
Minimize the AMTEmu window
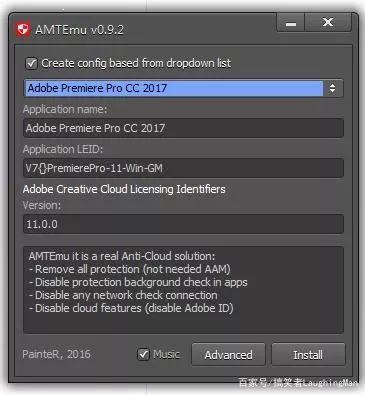tap(291, 23)
